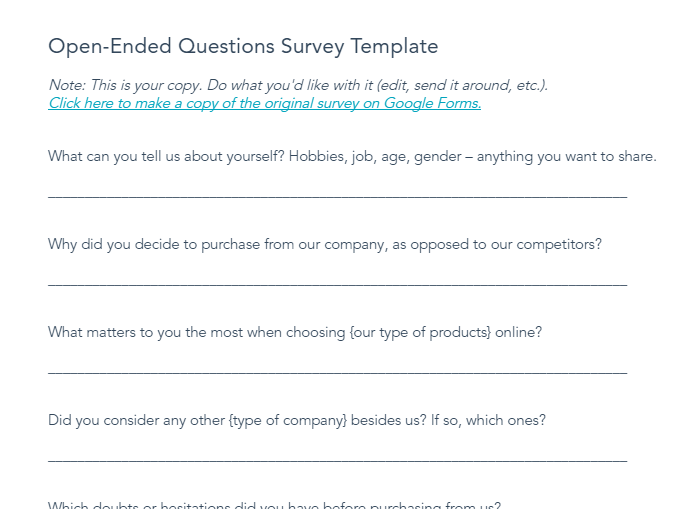Image resolution: width=697 pixels, height=509 pixels.
Task: Click 'If so, which ones?' text
Action: coord(488,421)
